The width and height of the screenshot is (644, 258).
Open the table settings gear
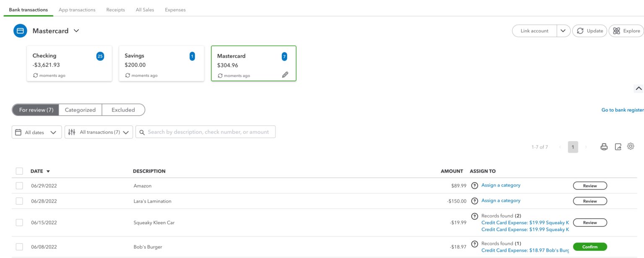(x=631, y=146)
